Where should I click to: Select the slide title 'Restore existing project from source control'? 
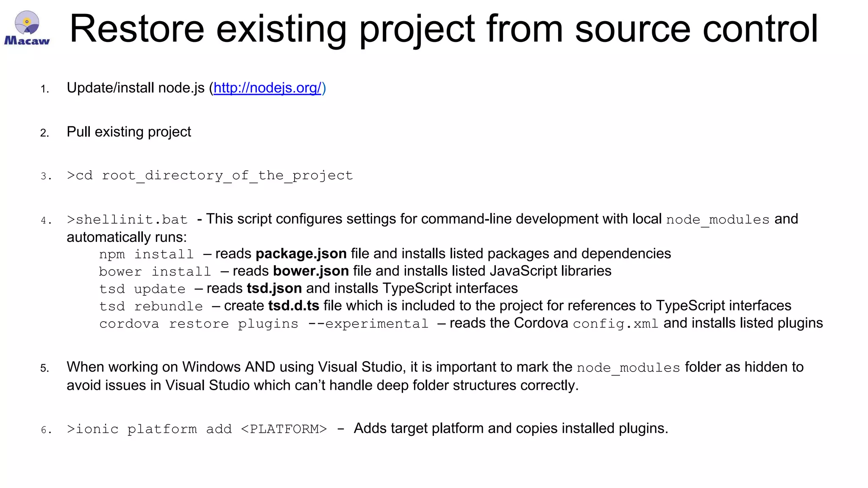point(443,29)
